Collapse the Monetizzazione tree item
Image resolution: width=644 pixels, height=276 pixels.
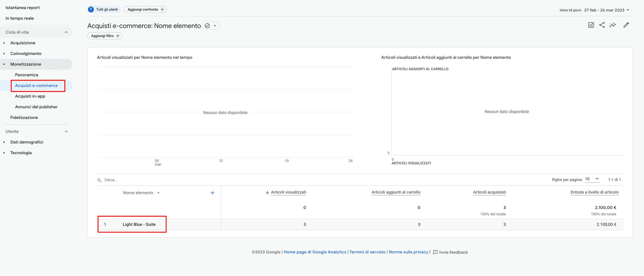(4, 64)
